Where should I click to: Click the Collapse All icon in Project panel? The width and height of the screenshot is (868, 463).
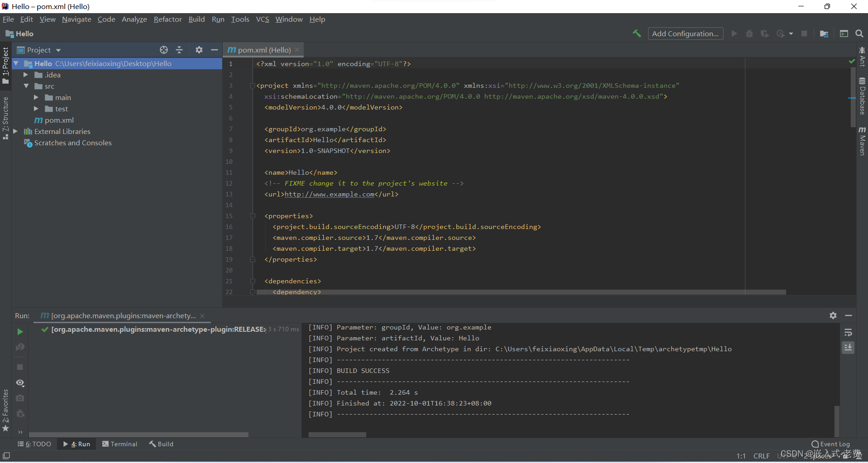[x=179, y=50]
